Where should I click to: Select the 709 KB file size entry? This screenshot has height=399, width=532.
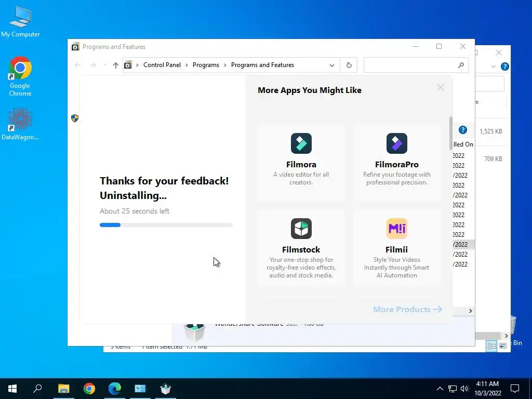pyautogui.click(x=493, y=159)
